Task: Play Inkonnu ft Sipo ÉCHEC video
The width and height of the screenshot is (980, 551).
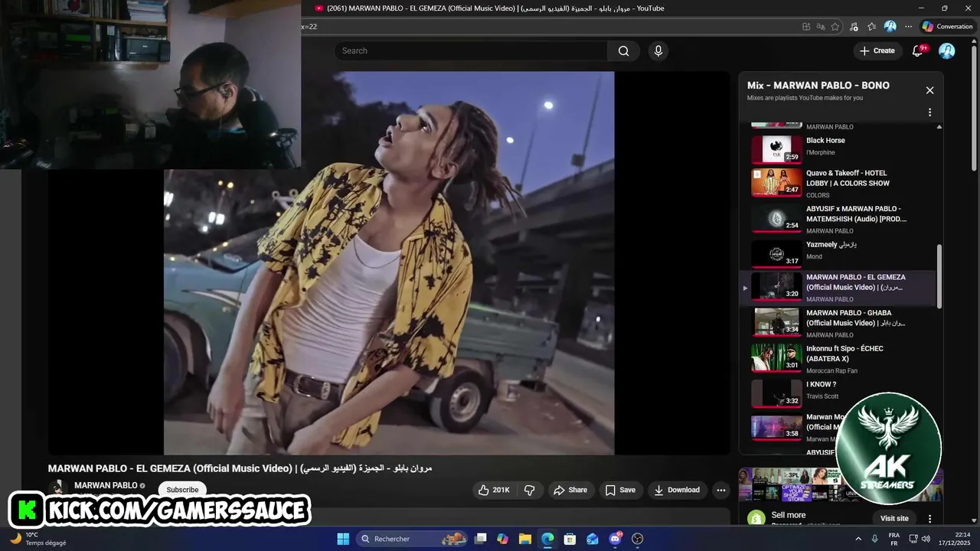Action: pos(838,359)
